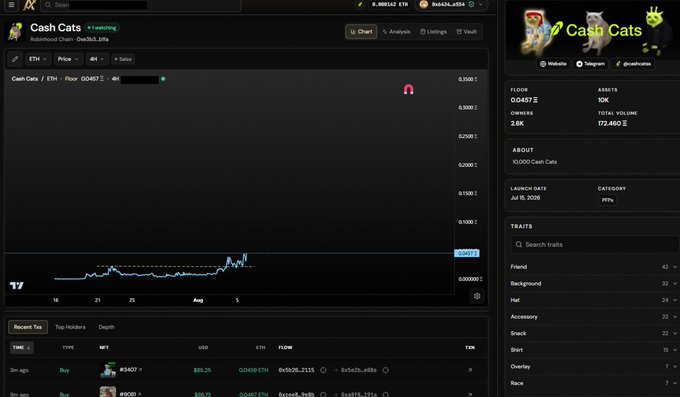Image resolution: width=680 pixels, height=397 pixels.
Task: Select the pink magnet icon on chart
Action: [409, 89]
